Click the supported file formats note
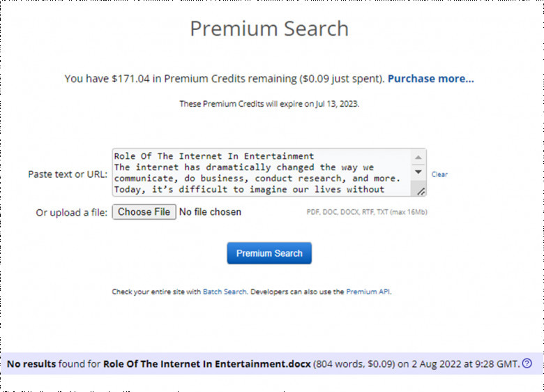Image resolution: width=544 pixels, height=392 pixels. click(366, 212)
